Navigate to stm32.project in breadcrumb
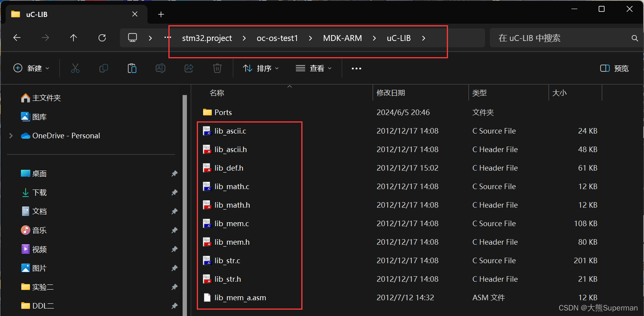The image size is (644, 316). (207, 38)
